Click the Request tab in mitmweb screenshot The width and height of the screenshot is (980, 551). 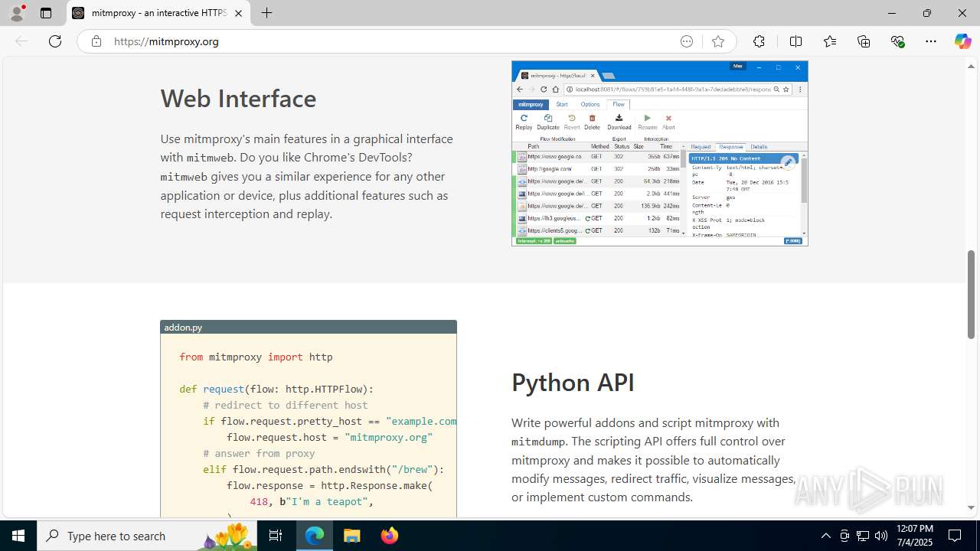pos(701,147)
